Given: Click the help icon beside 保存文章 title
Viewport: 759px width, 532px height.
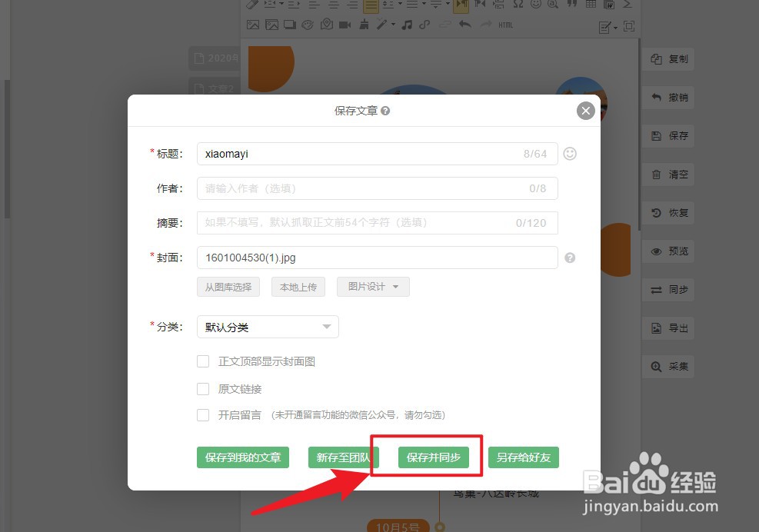Looking at the screenshot, I should pyautogui.click(x=385, y=111).
